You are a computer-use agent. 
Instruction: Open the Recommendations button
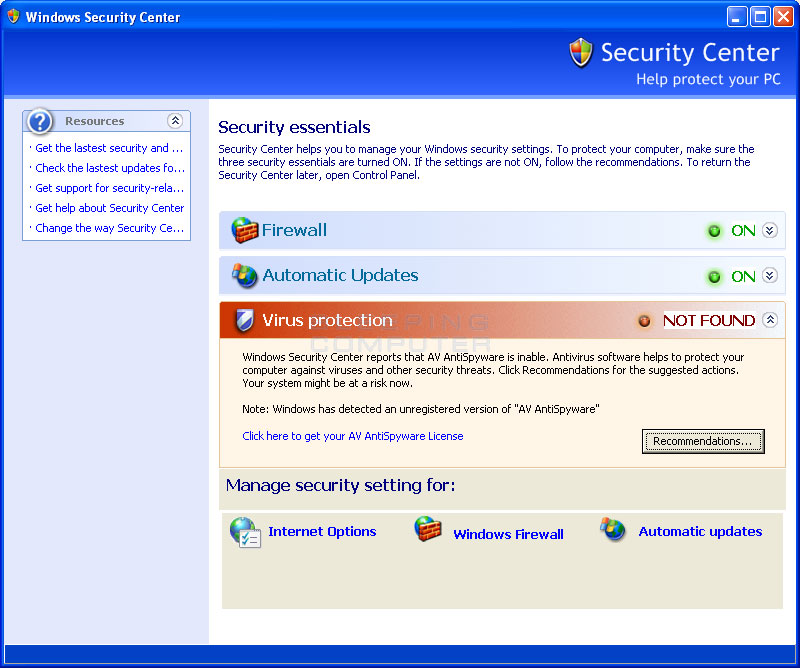tap(703, 441)
